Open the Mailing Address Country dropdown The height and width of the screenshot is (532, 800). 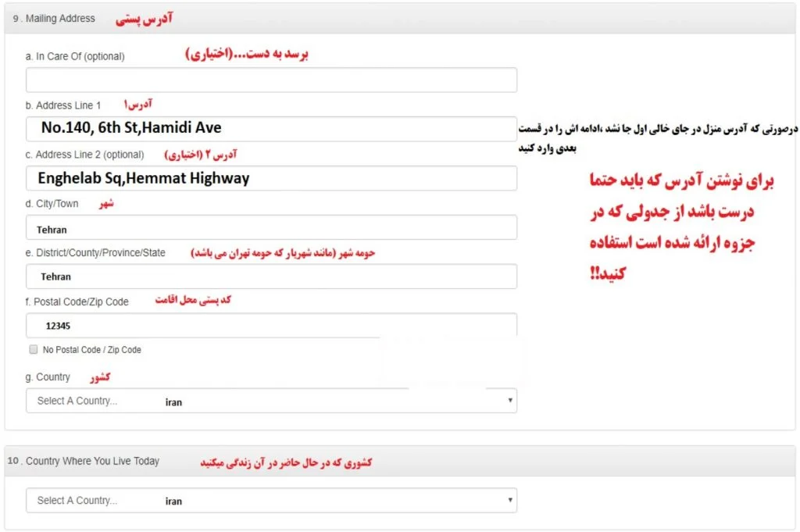point(271,401)
